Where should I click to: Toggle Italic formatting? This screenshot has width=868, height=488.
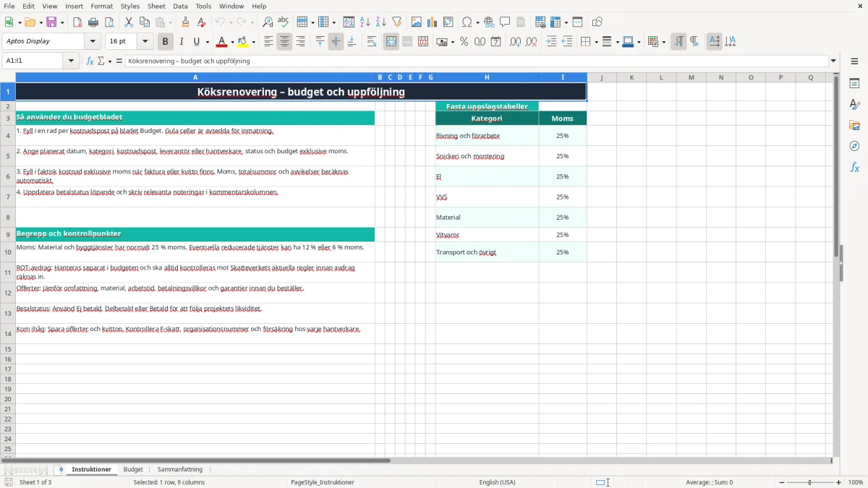[x=182, y=42]
